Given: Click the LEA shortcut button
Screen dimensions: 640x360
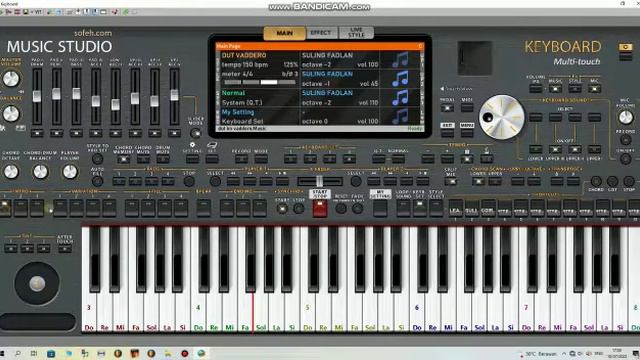Looking at the screenshot, I should pyautogui.click(x=456, y=208).
